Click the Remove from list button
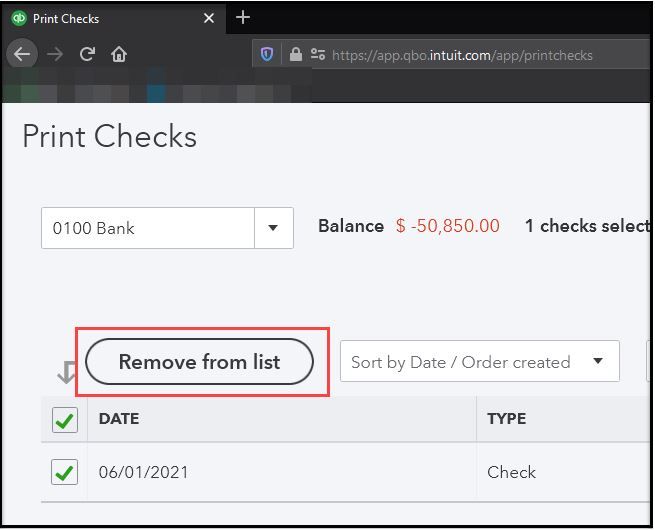655x530 pixels. coord(199,362)
